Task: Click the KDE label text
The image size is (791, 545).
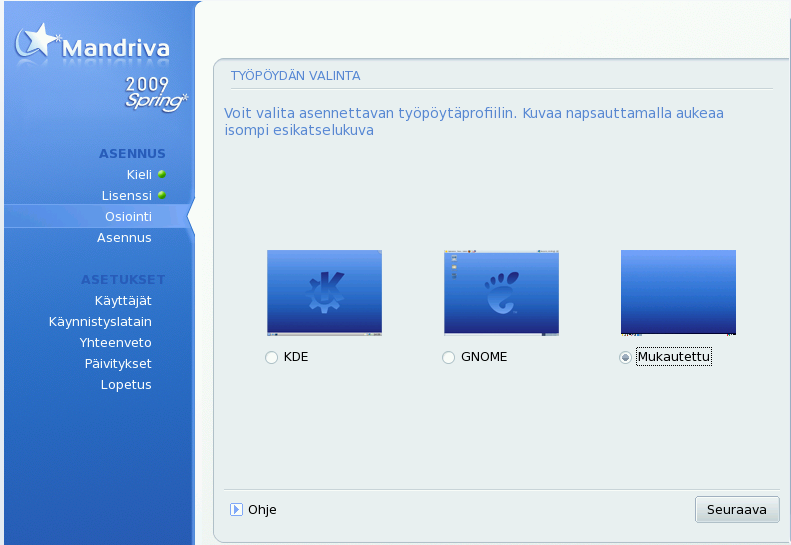Action: pos(296,357)
